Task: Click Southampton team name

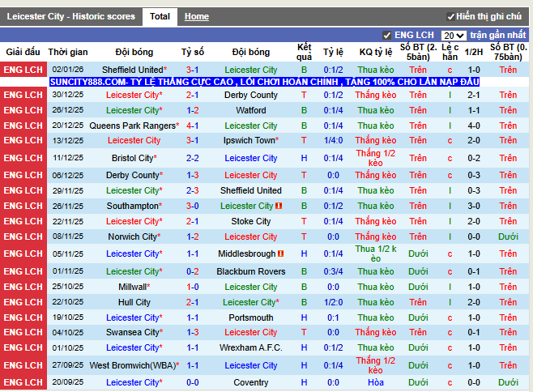Action: pyautogui.click(x=134, y=206)
